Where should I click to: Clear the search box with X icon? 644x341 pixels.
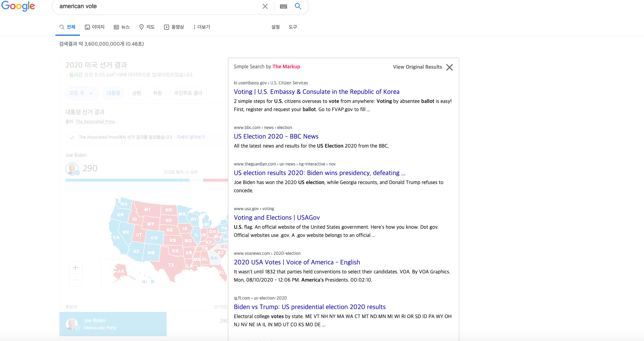click(265, 6)
